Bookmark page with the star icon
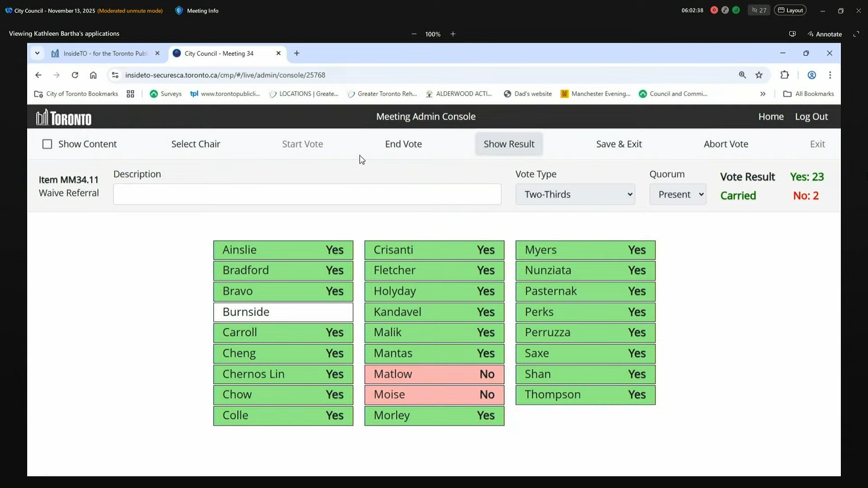 759,75
